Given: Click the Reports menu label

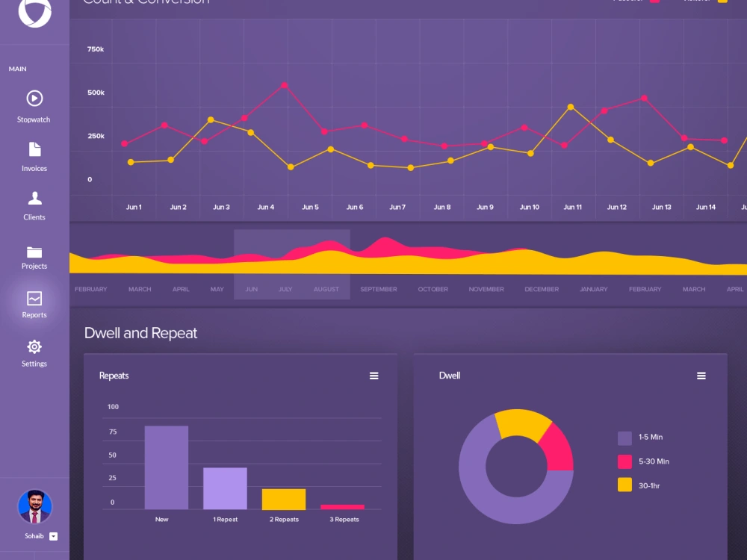Looking at the screenshot, I should pyautogui.click(x=34, y=315).
